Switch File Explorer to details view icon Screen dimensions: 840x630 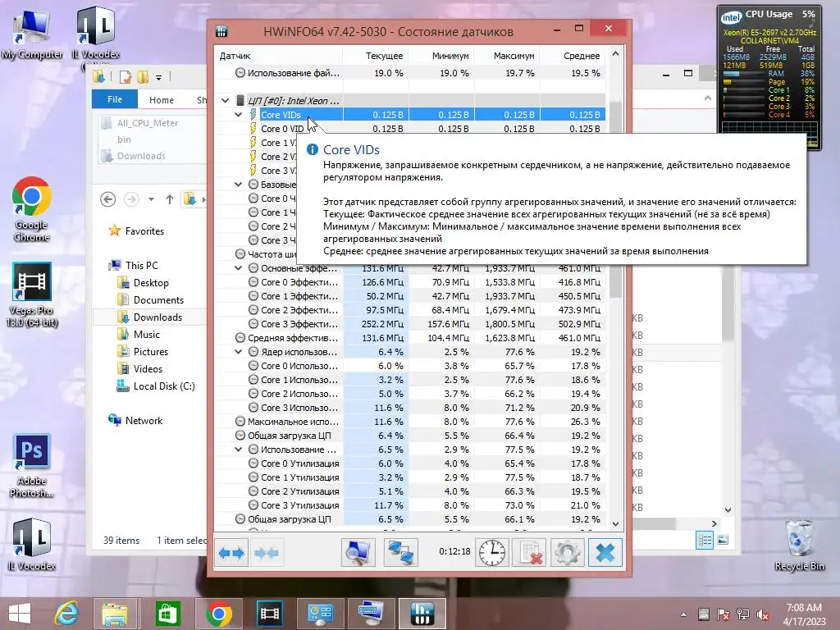(x=705, y=540)
